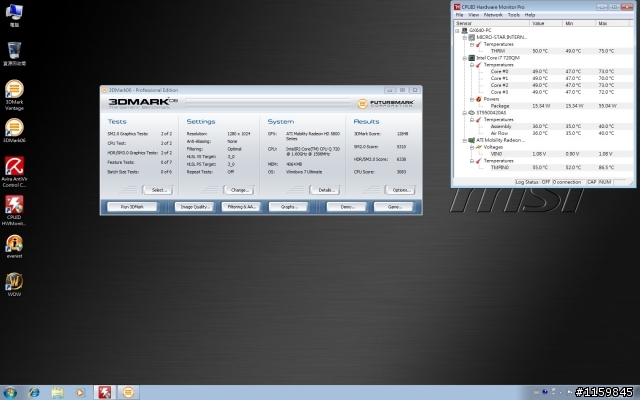Open Internet Explorer from the taskbar
640x400 pixels.
35,390
